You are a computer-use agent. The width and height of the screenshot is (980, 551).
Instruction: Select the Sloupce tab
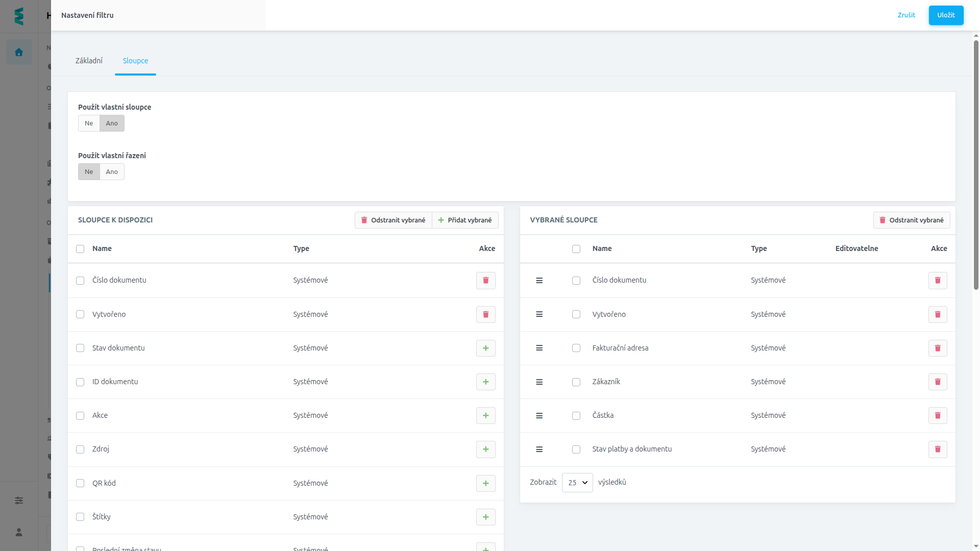135,61
